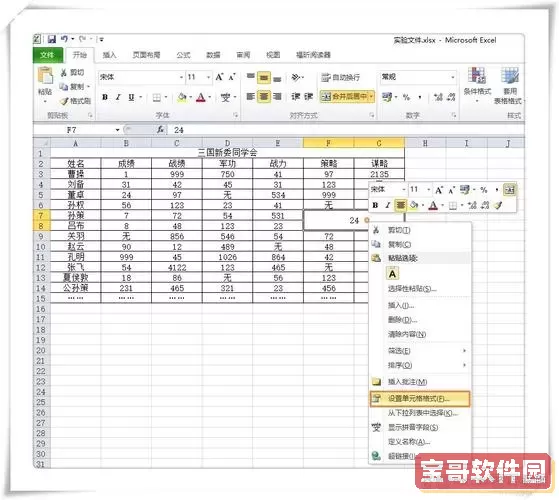Click ribbon Percent Style icon
The width and height of the screenshot is (559, 500).
tap(406, 97)
